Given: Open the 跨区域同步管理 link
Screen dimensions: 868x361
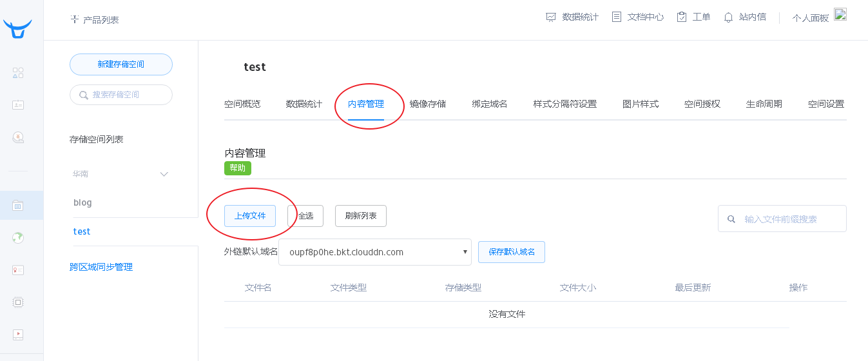Looking at the screenshot, I should pos(101,267).
